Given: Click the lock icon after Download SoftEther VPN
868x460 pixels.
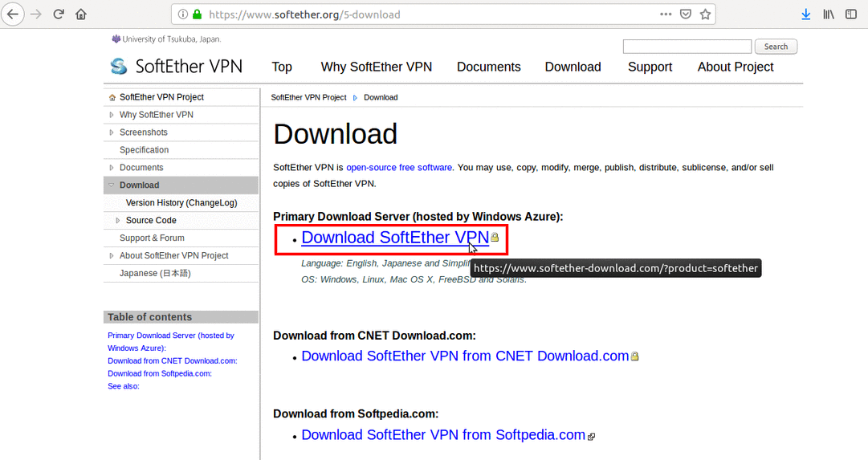Looking at the screenshot, I should [495, 237].
